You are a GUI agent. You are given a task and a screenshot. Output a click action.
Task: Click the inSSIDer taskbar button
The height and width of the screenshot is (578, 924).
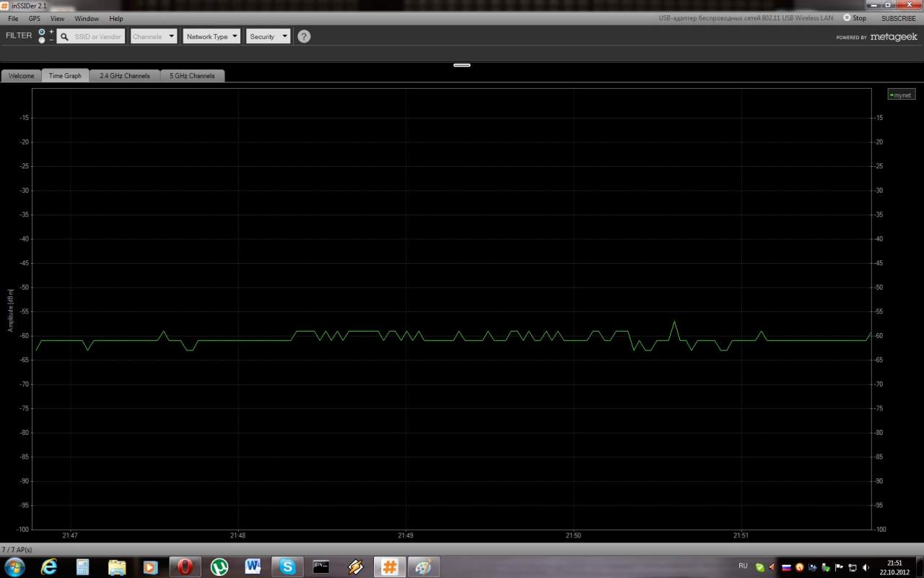click(x=389, y=566)
